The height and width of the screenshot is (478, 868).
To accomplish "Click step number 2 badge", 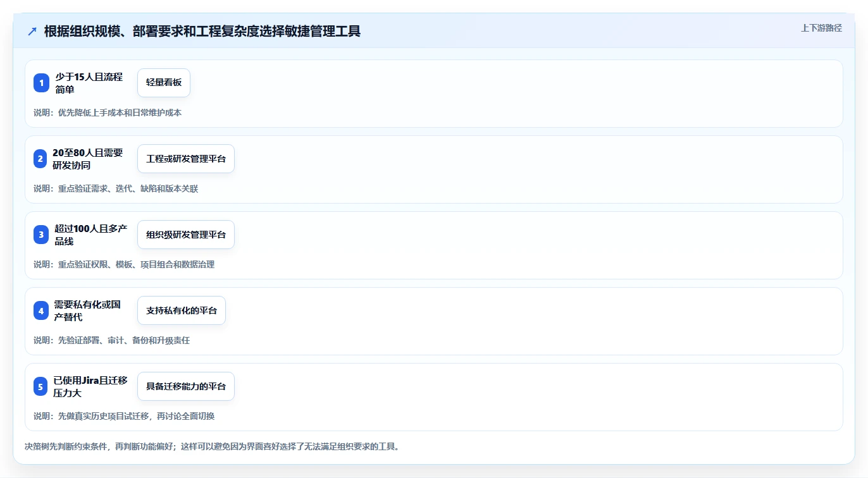I will pos(41,159).
